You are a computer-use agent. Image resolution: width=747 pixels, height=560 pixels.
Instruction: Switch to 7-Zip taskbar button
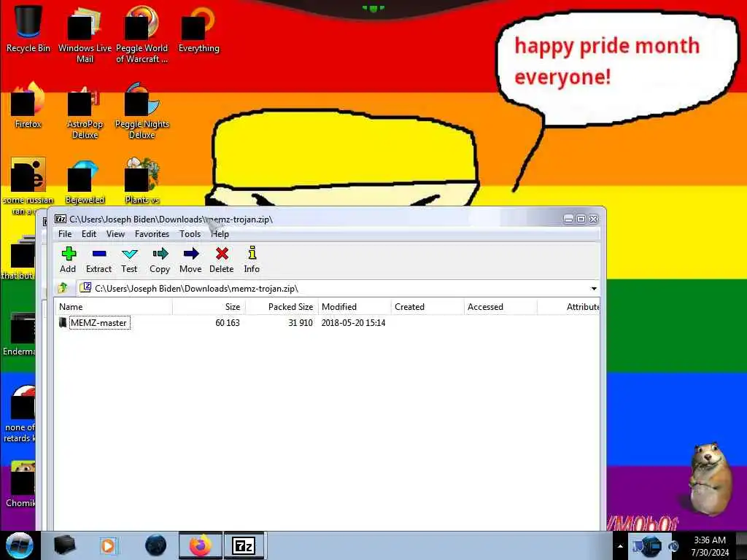(244, 545)
